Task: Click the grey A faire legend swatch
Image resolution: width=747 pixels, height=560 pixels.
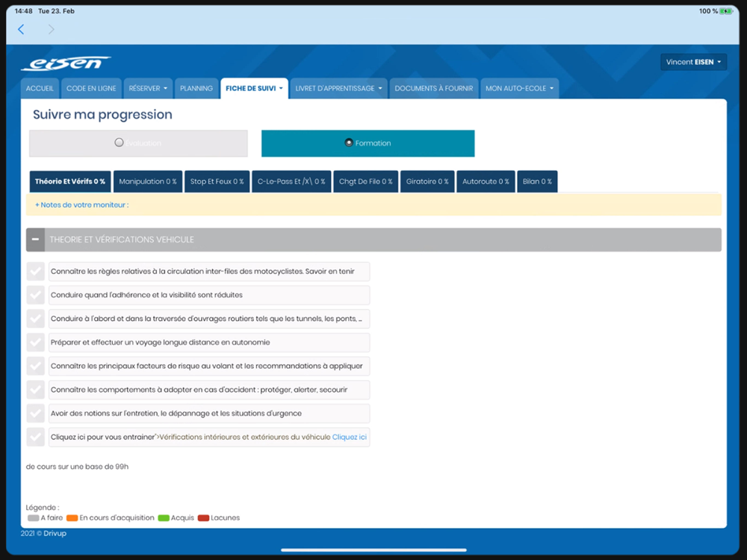Action: click(x=34, y=518)
